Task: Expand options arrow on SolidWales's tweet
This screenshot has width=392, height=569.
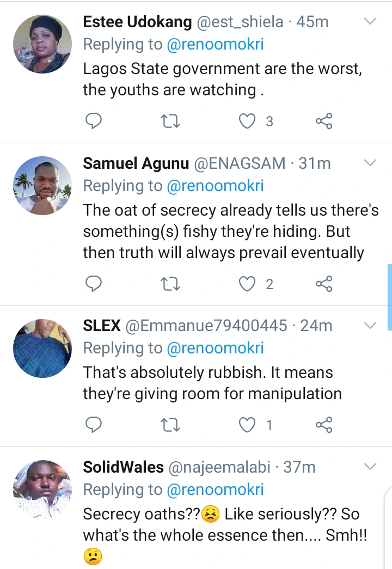Action: pos(370,467)
